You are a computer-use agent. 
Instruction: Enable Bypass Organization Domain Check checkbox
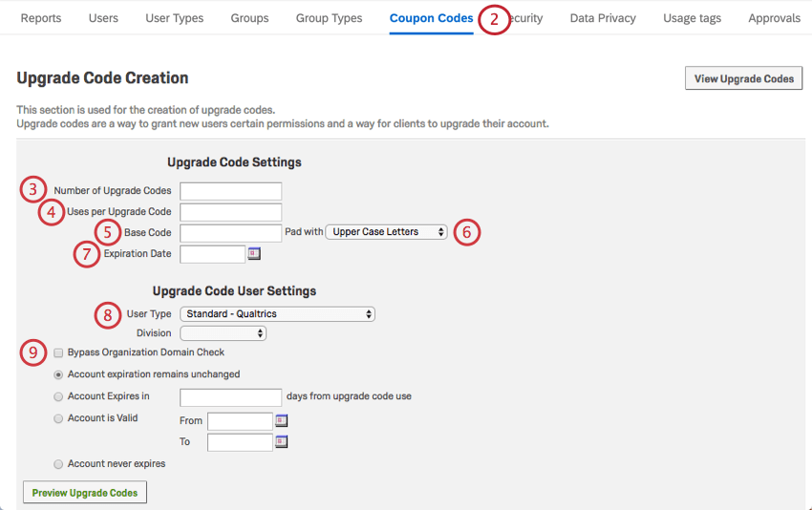59,352
